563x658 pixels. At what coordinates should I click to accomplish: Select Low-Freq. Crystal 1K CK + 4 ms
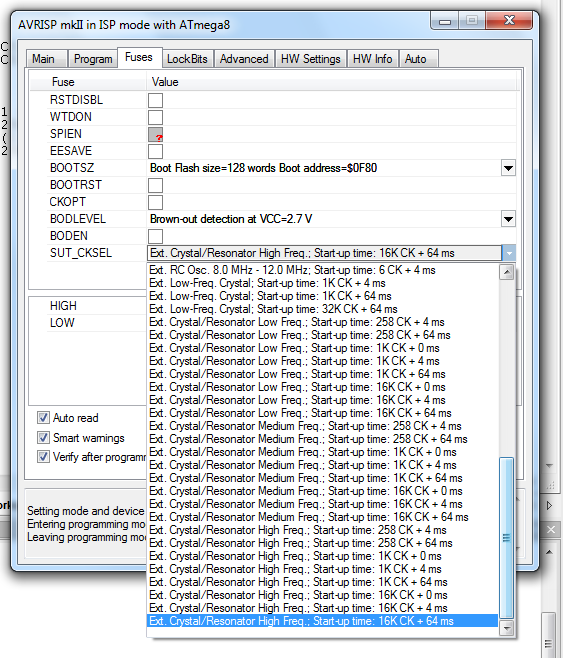[x=323, y=283]
